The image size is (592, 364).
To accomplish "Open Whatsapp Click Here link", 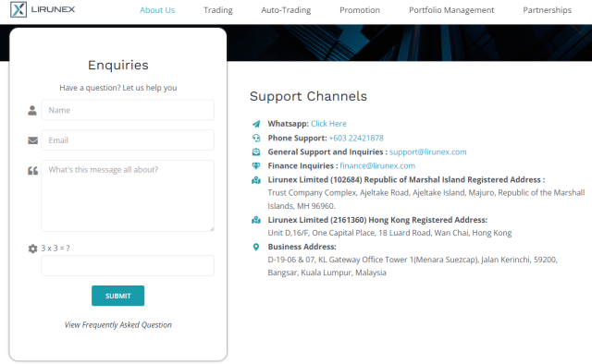I will [x=328, y=124].
